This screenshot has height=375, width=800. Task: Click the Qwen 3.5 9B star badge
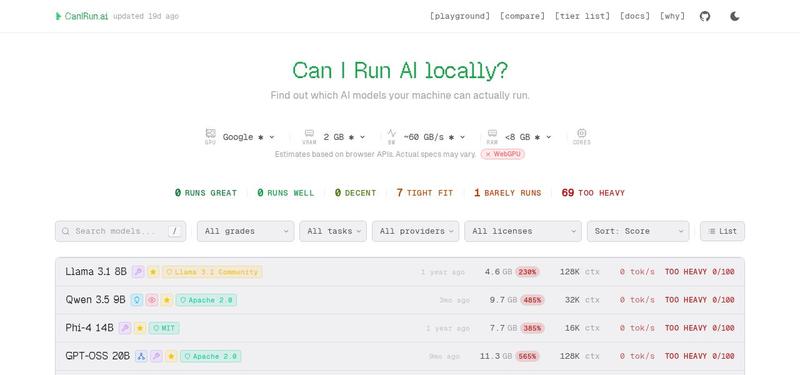coord(166,300)
